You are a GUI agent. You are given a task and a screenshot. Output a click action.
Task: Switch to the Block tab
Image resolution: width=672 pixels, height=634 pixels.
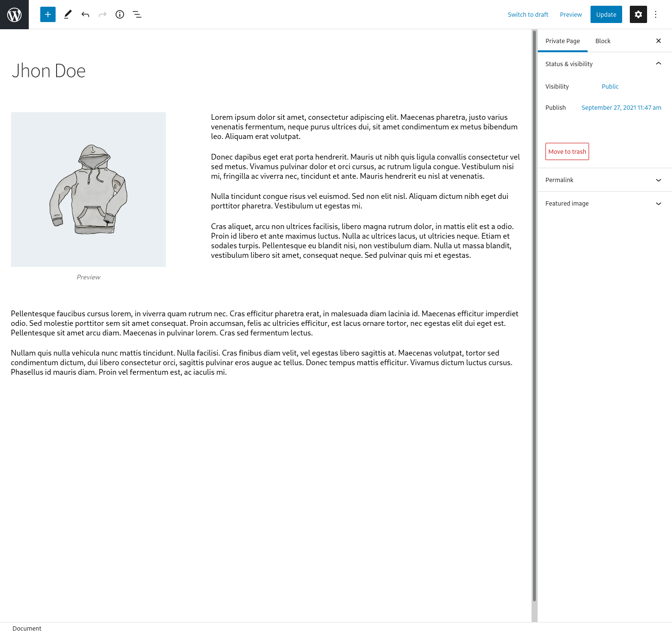pyautogui.click(x=602, y=41)
